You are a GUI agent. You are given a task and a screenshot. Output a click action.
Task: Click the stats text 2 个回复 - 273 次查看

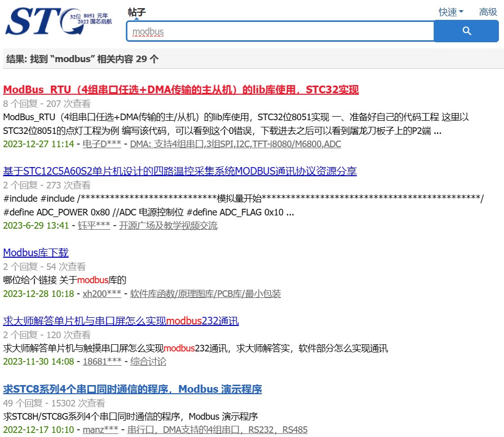click(46, 185)
